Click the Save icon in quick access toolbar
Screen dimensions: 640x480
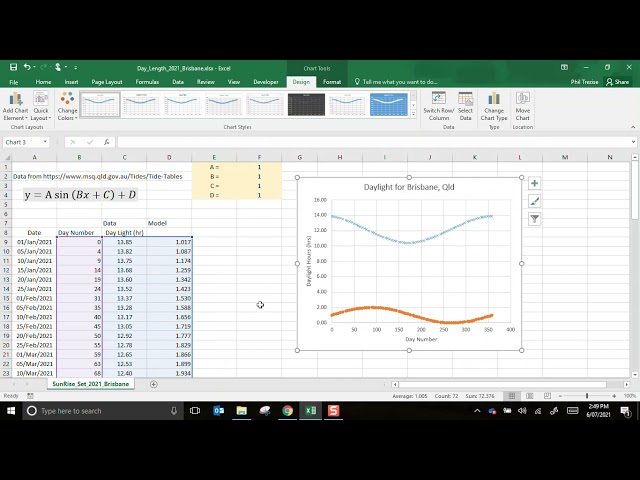click(13, 67)
